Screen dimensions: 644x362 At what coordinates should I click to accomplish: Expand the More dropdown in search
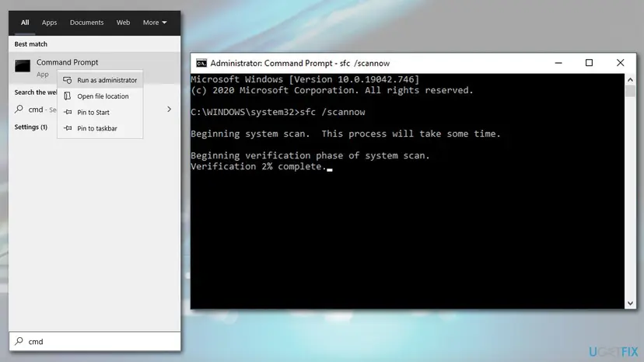pyautogui.click(x=155, y=23)
